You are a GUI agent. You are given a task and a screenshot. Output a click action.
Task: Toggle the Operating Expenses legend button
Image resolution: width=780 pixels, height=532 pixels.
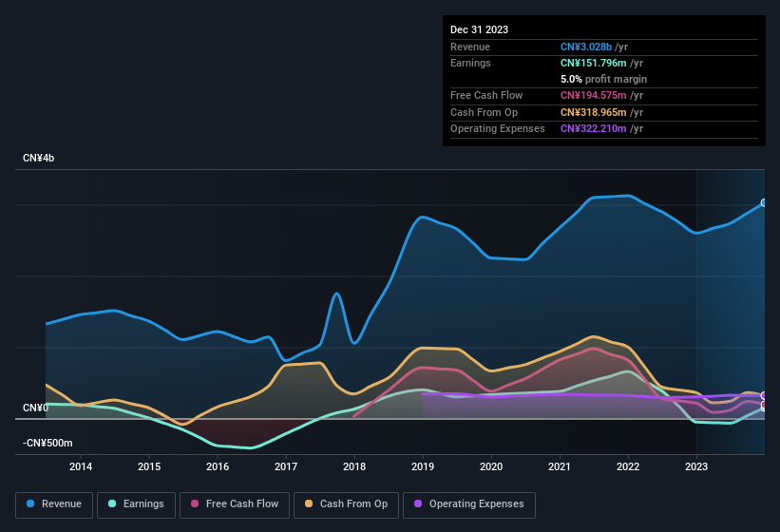[469, 504]
